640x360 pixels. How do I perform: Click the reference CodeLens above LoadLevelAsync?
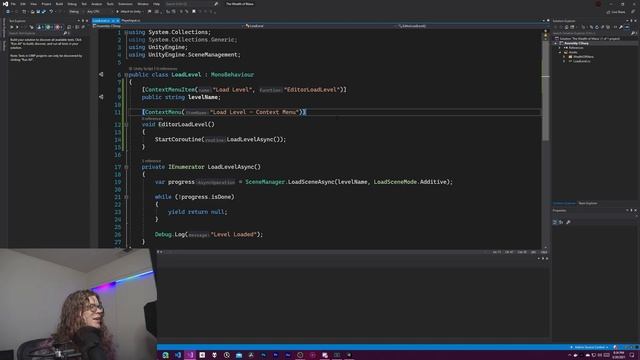click(151, 161)
